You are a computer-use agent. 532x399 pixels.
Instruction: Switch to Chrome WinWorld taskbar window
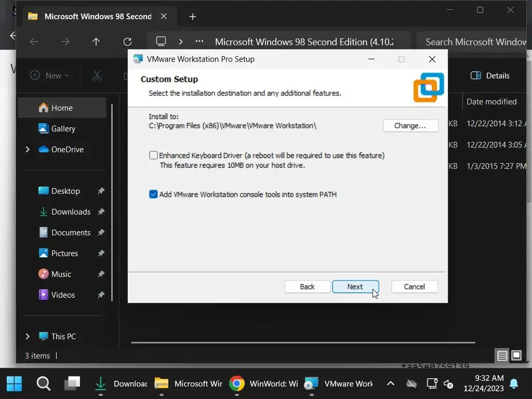263,384
